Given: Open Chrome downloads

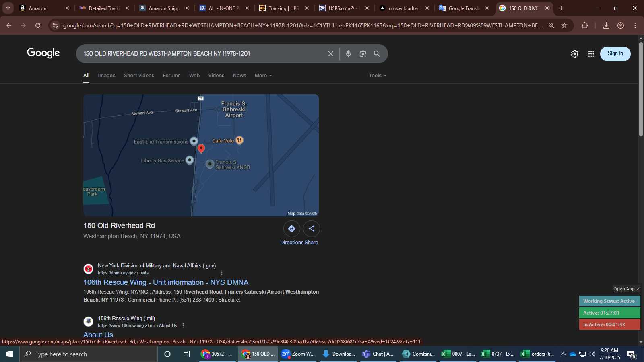Looking at the screenshot, I should (x=606, y=25).
